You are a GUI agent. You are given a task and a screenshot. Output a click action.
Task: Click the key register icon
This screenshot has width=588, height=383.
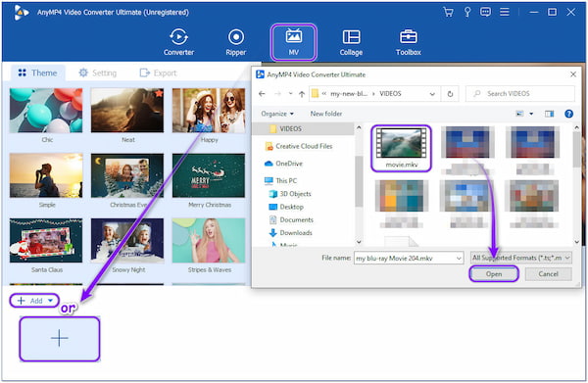pos(467,12)
